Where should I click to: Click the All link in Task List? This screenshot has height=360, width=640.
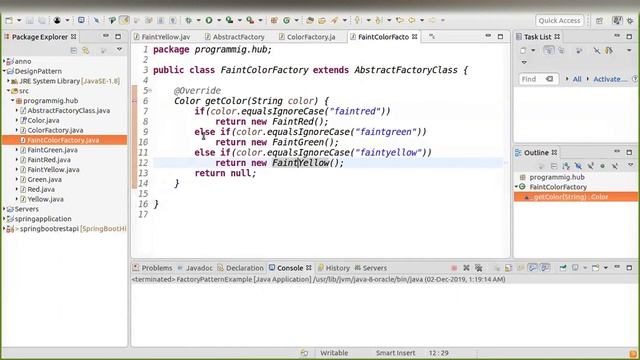tap(577, 79)
